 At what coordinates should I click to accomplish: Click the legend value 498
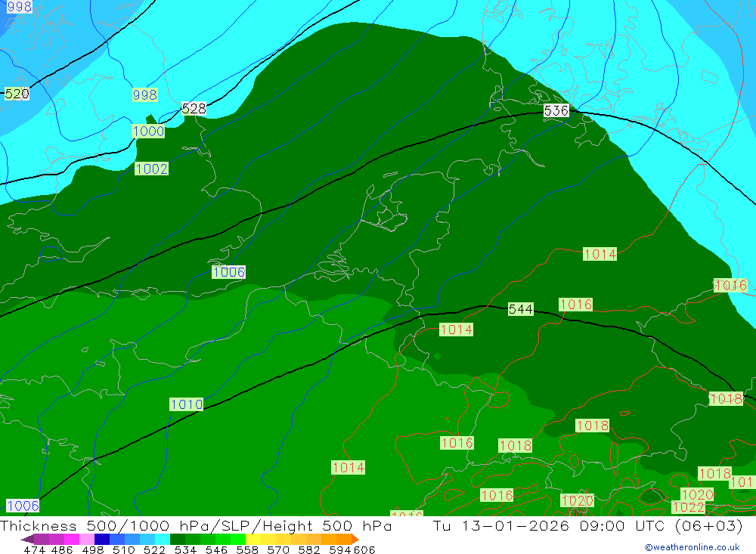tap(93, 549)
